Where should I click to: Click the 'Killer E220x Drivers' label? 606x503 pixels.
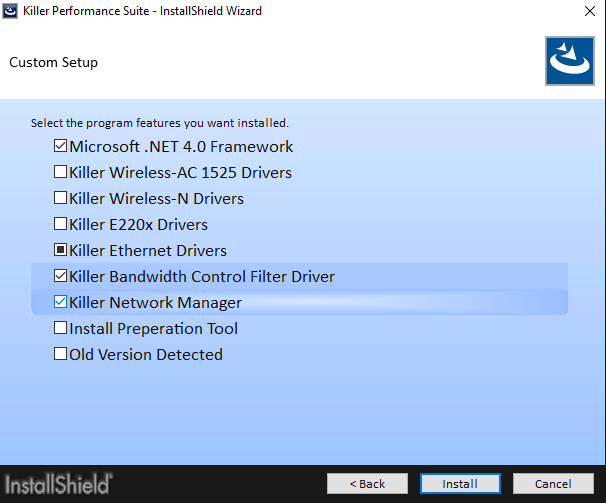tap(138, 225)
